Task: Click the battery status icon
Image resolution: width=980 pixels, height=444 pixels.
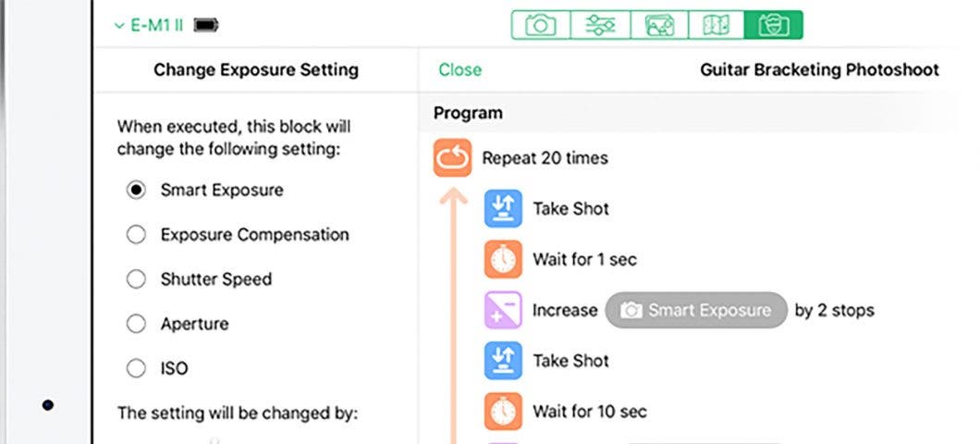Action: coord(206,26)
